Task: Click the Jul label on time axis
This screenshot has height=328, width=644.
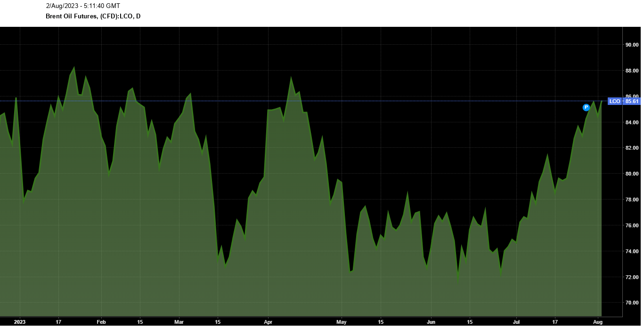Action: (x=516, y=322)
